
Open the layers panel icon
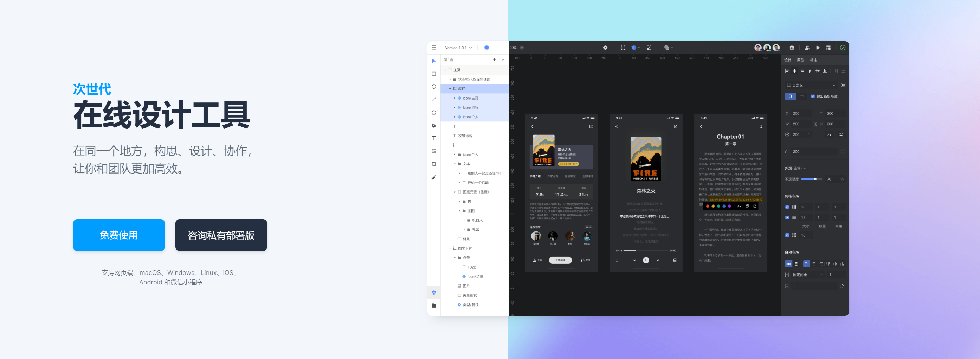point(434,293)
